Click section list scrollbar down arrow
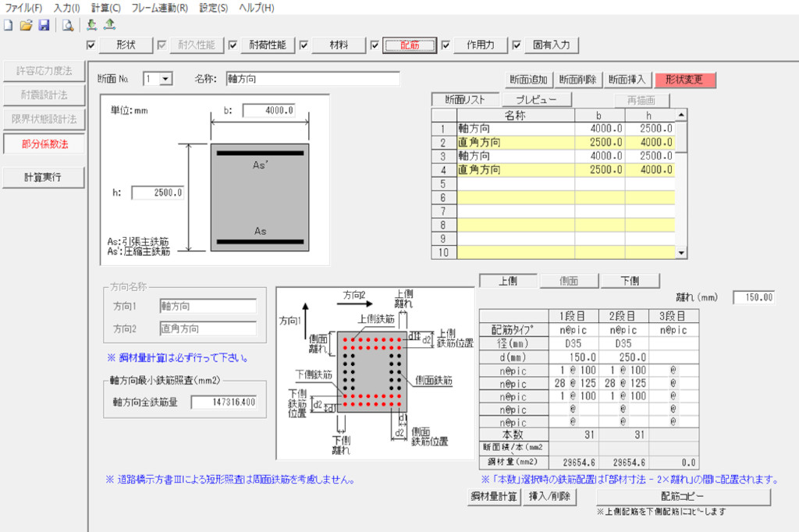Screen dimensions: 799x532 tap(680, 253)
